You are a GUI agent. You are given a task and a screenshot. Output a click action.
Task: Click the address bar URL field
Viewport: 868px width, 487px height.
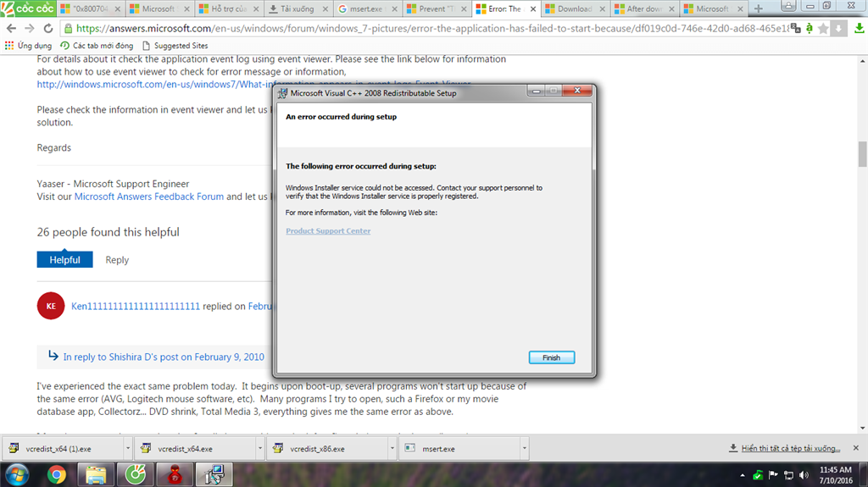tap(431, 28)
